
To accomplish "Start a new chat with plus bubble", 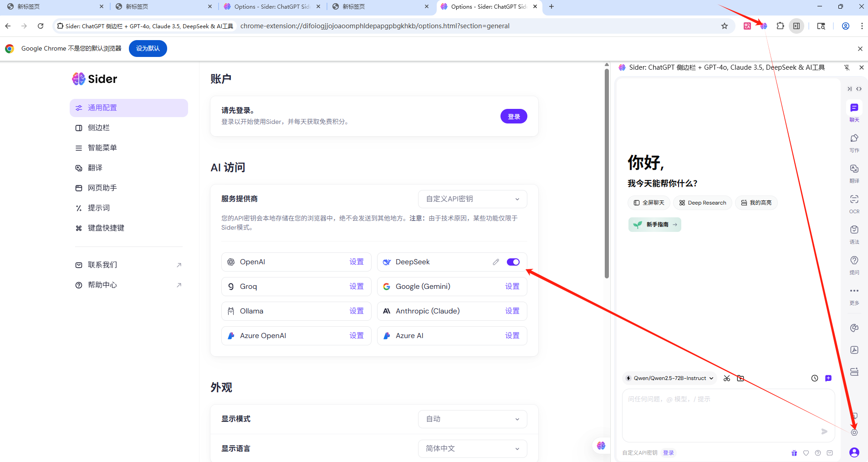I will [828, 378].
